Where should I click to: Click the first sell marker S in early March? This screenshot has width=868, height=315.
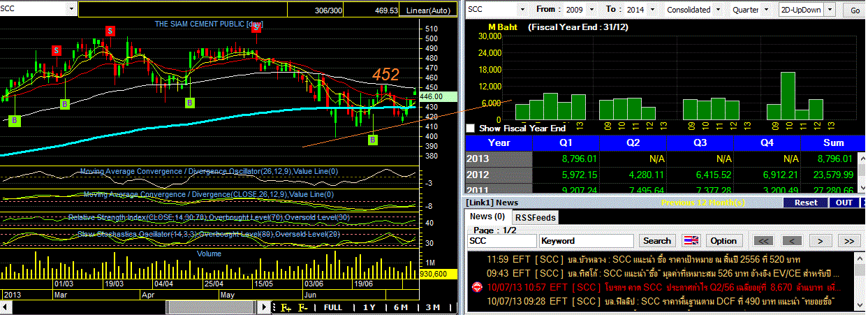[x=56, y=50]
